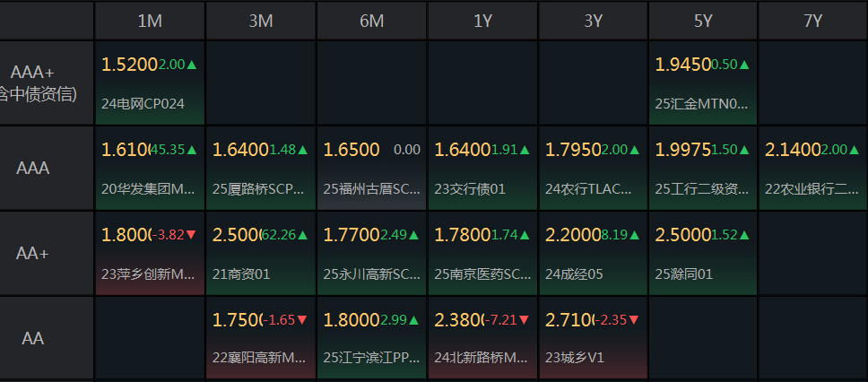The width and height of the screenshot is (868, 382).
Task: Click the 2.1400 yield in AAA 7Y
Action: click(x=793, y=150)
